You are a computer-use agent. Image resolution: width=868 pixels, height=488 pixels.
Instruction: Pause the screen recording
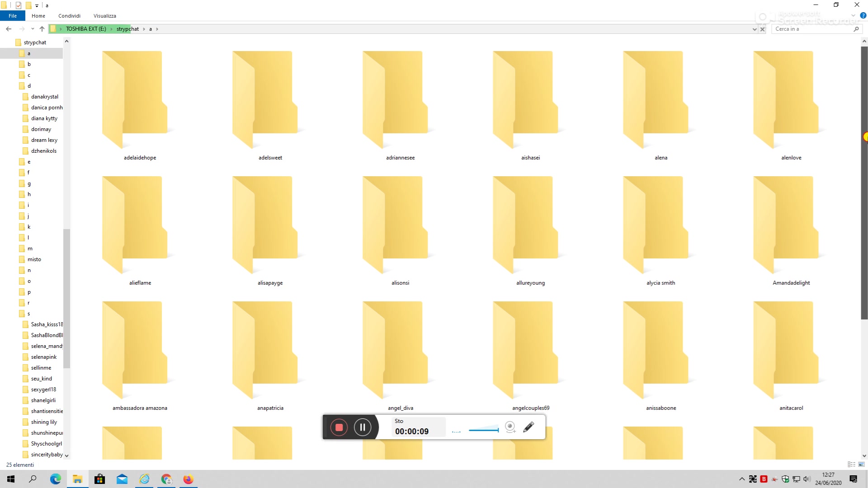coord(363,427)
